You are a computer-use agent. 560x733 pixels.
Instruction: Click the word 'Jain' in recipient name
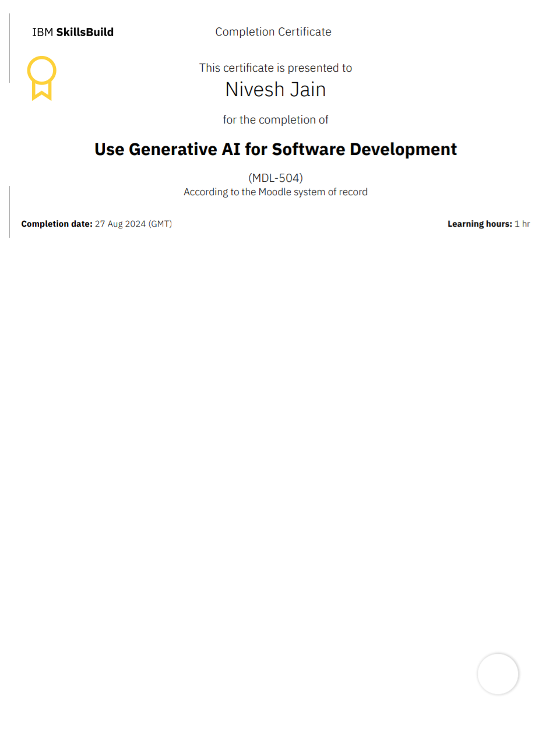pos(308,90)
